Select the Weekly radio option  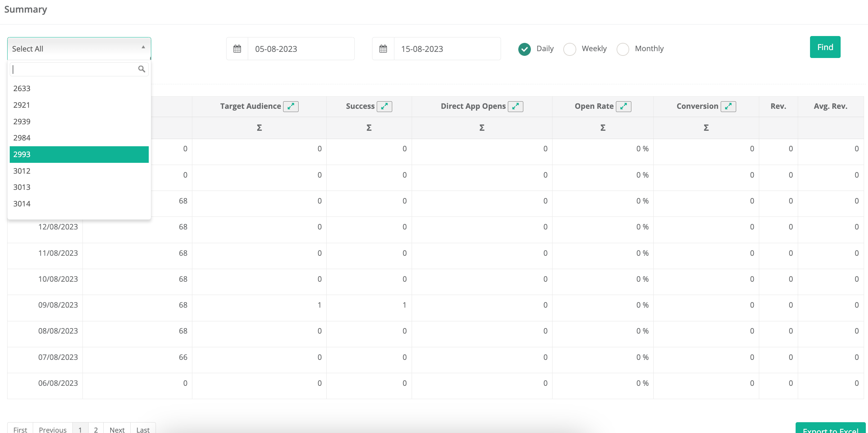click(x=569, y=49)
